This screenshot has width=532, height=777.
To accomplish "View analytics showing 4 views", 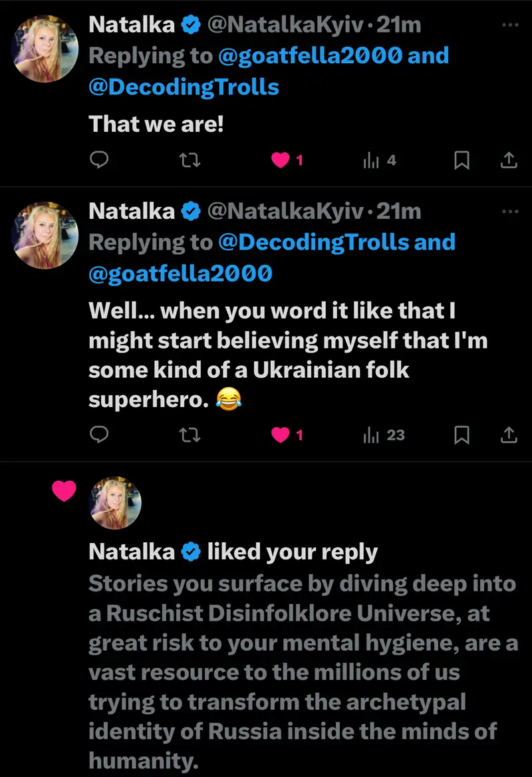I will 379,160.
